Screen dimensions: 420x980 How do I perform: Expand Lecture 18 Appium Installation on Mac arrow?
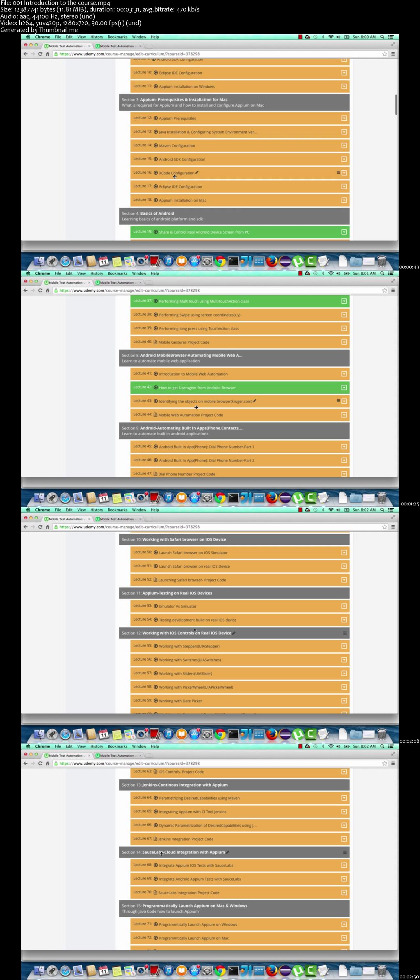[x=344, y=200]
